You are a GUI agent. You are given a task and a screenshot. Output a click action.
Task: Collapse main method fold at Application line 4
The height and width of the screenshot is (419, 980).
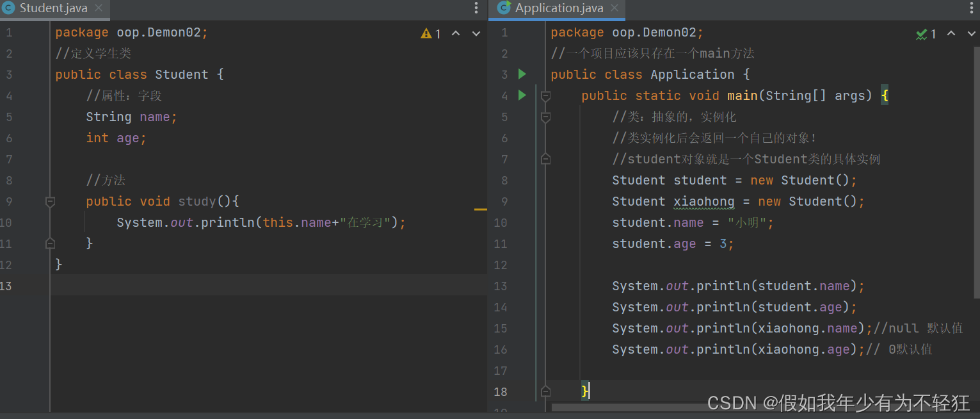(x=545, y=96)
